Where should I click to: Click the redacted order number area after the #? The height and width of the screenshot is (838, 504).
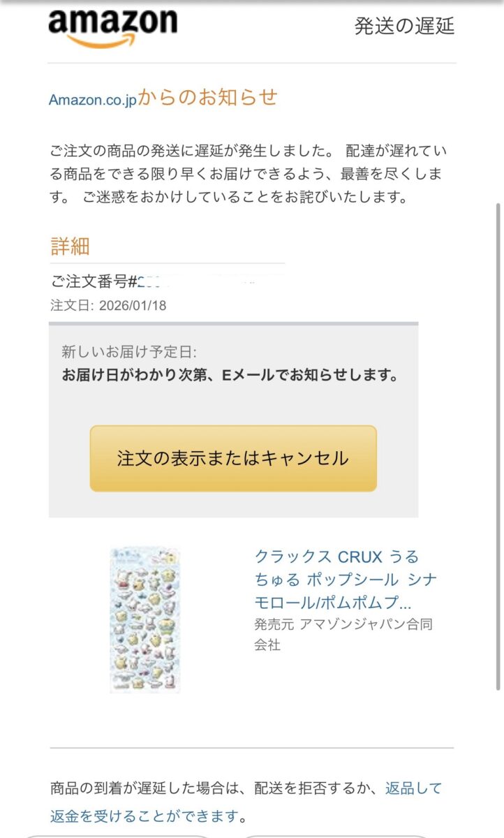pos(195,278)
